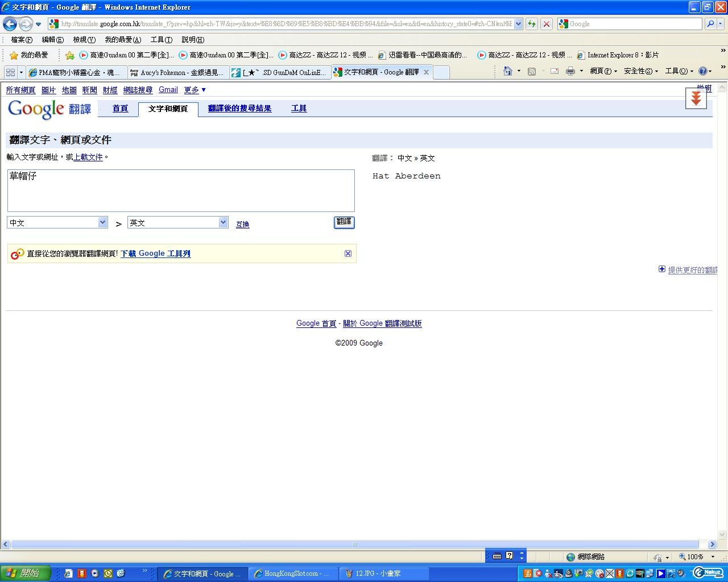Click the orange double-arrow download icon

pyautogui.click(x=696, y=98)
